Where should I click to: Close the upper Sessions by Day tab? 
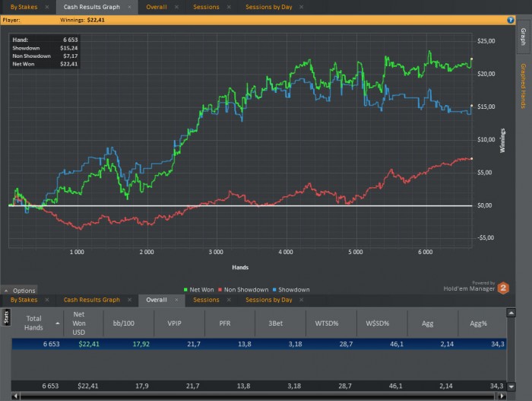point(302,7)
